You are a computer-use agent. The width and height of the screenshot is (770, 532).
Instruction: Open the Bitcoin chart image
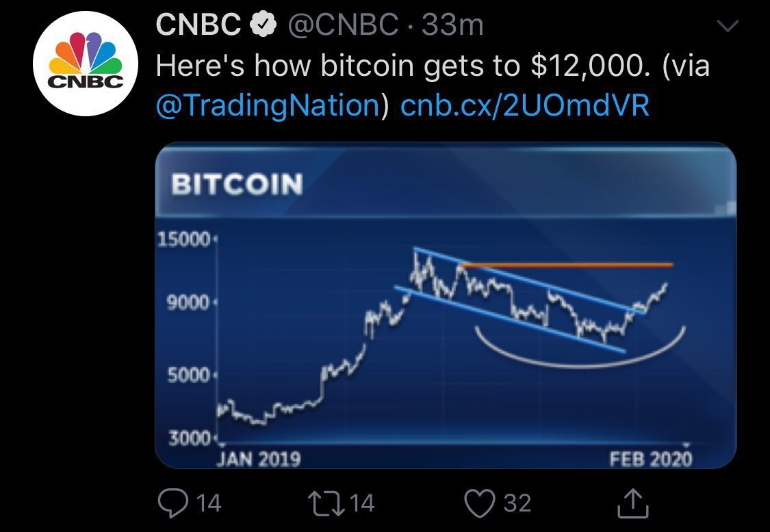coord(445,328)
